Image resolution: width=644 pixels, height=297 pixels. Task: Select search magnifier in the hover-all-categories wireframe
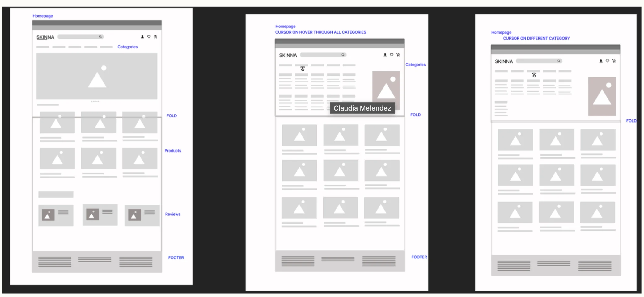click(x=343, y=55)
